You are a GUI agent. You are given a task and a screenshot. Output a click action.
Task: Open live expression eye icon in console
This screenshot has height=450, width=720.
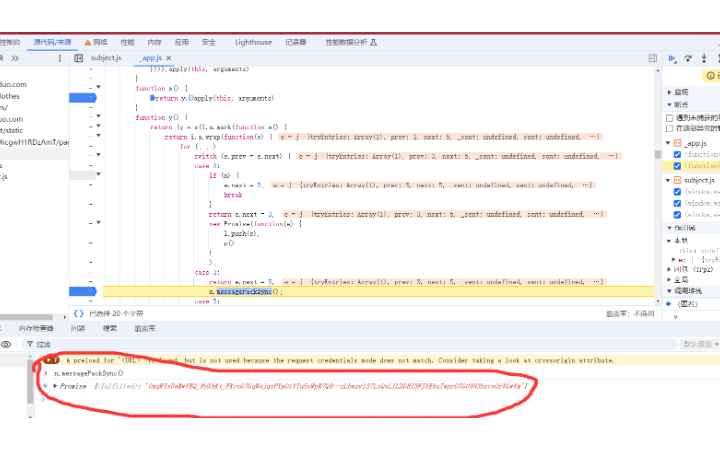(6, 344)
